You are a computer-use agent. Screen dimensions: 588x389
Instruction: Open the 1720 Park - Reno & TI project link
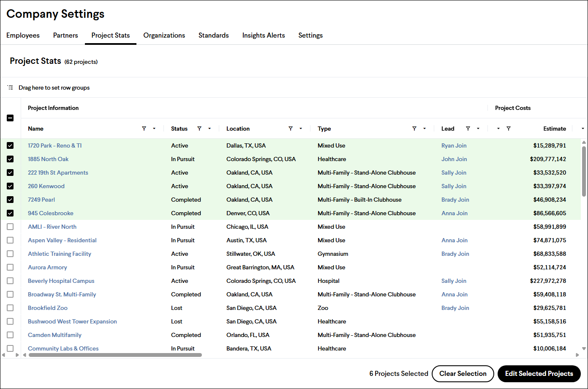(55, 145)
